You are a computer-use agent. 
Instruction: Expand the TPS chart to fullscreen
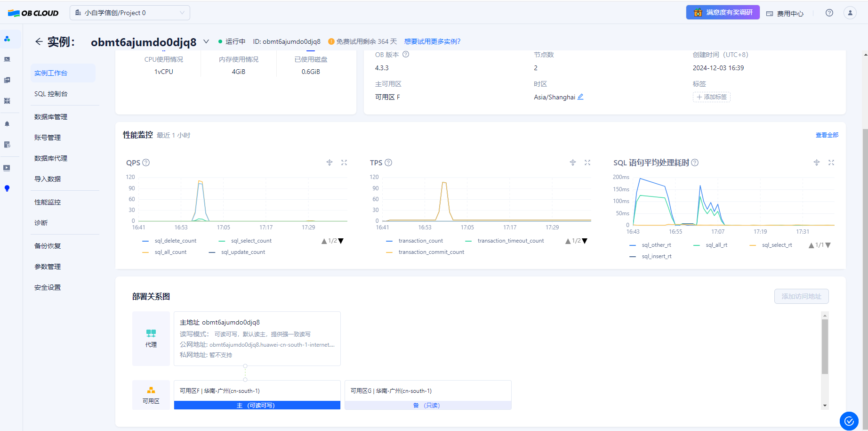pyautogui.click(x=587, y=163)
